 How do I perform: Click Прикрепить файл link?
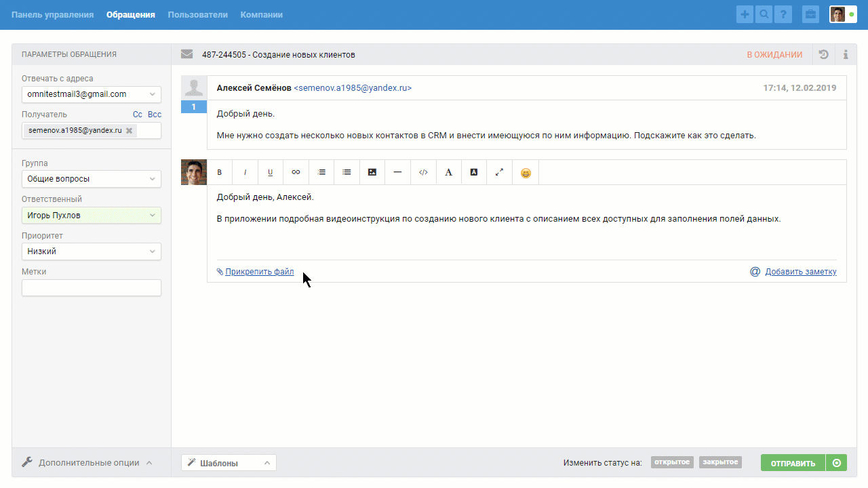tap(260, 272)
